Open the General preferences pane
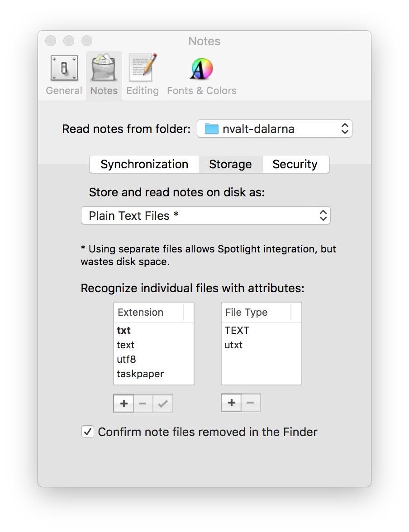Image resolution: width=409 pixels, height=532 pixels. coord(64,75)
